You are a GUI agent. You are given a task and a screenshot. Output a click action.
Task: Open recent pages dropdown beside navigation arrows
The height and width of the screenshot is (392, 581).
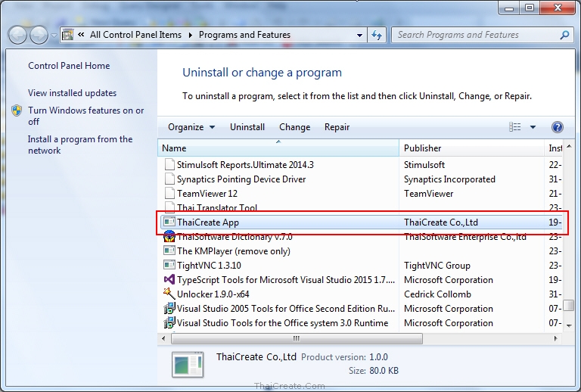tap(54, 36)
